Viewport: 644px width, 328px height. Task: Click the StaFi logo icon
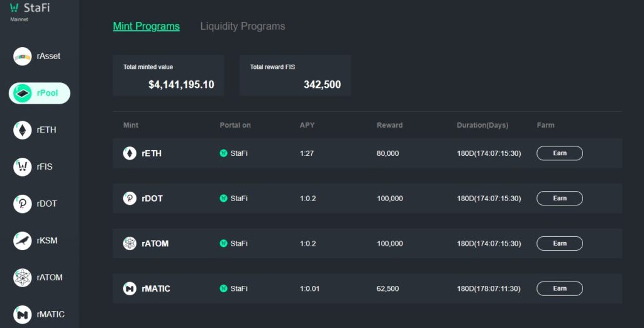(x=14, y=8)
